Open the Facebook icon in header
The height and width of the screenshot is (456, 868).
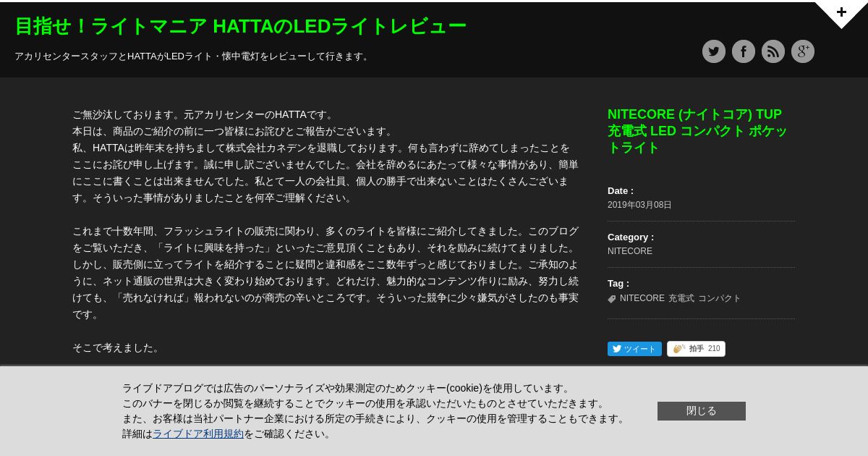743,51
